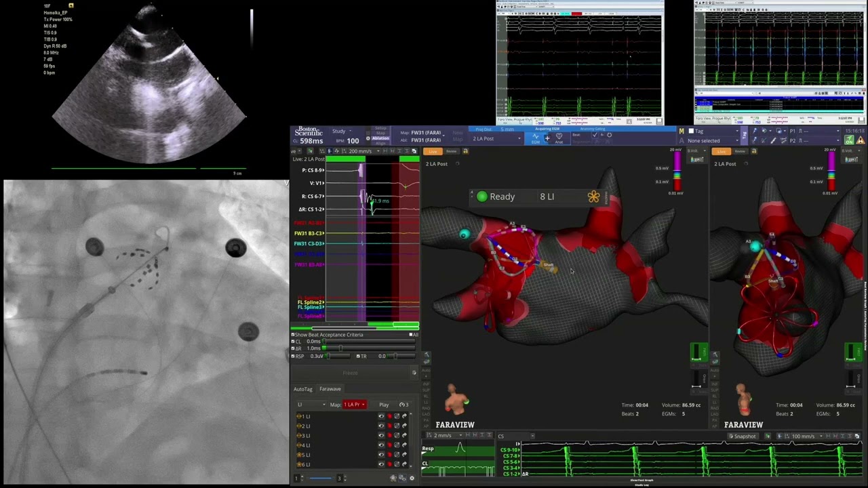868x488 pixels.
Task: Open the None selected dropdown
Action: [x=713, y=141]
